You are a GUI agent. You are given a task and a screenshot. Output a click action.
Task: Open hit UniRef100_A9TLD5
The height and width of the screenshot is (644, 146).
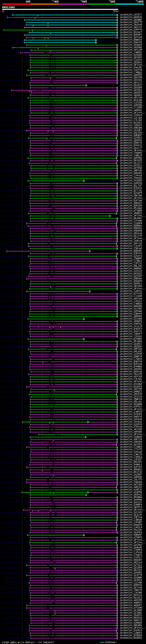(131, 50)
